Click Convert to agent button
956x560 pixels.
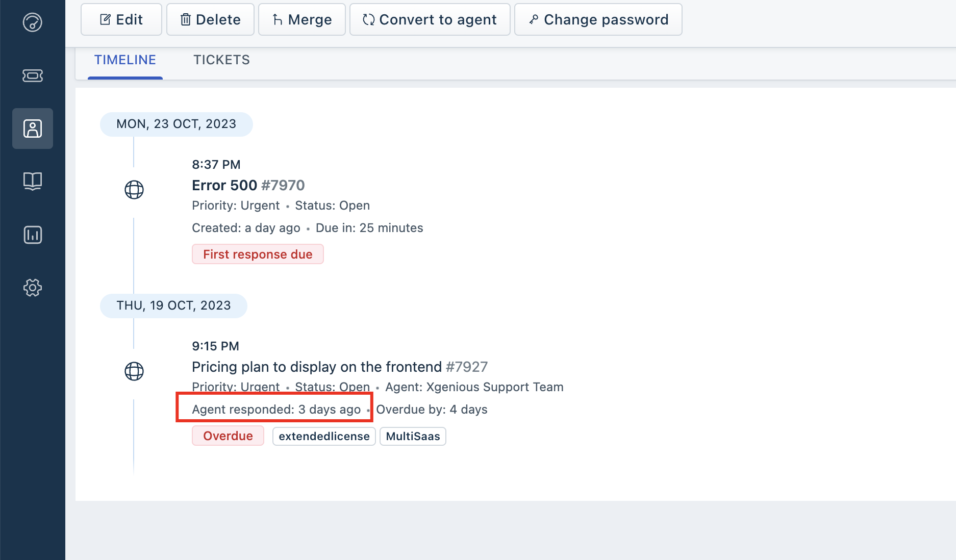(x=430, y=19)
